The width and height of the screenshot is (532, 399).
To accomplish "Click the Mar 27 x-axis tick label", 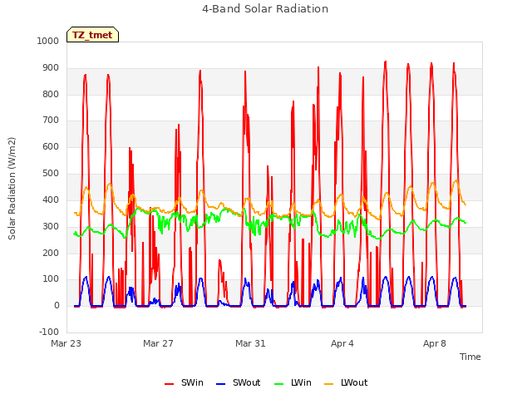I will [x=158, y=343].
